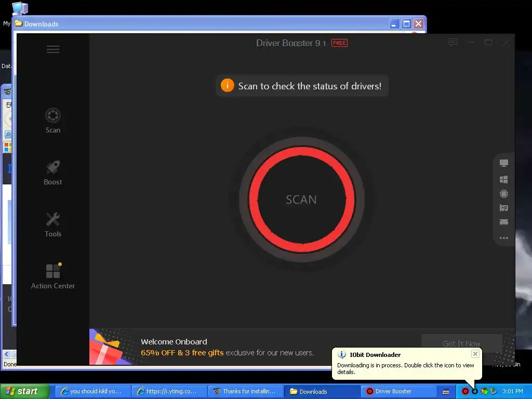Click the IObit Downloader tray icon
532x399 pixels.
coord(475,391)
